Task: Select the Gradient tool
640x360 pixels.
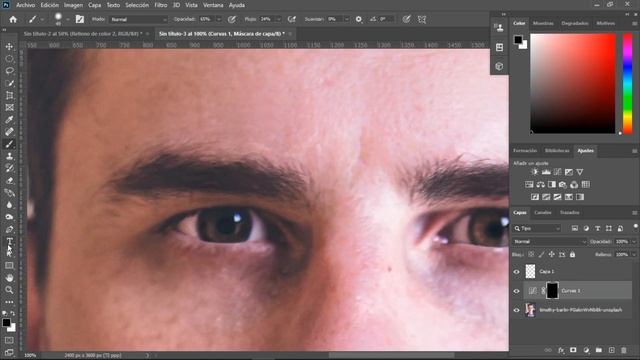Action: 9,193
